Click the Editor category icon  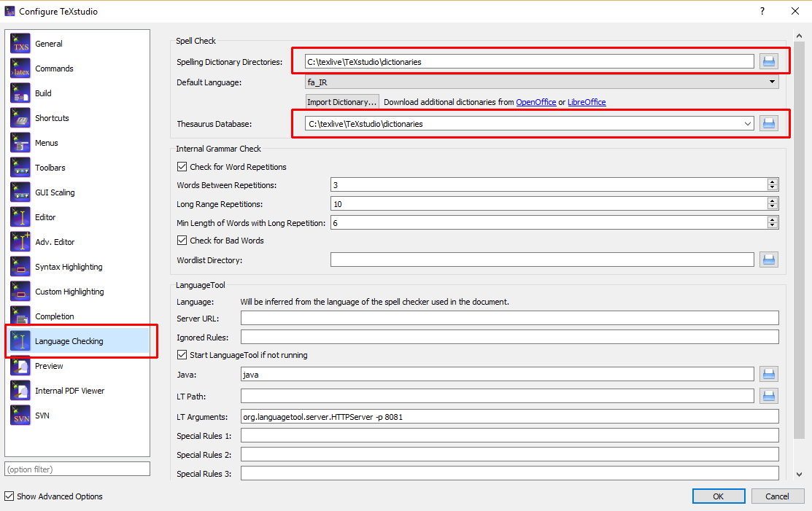20,217
